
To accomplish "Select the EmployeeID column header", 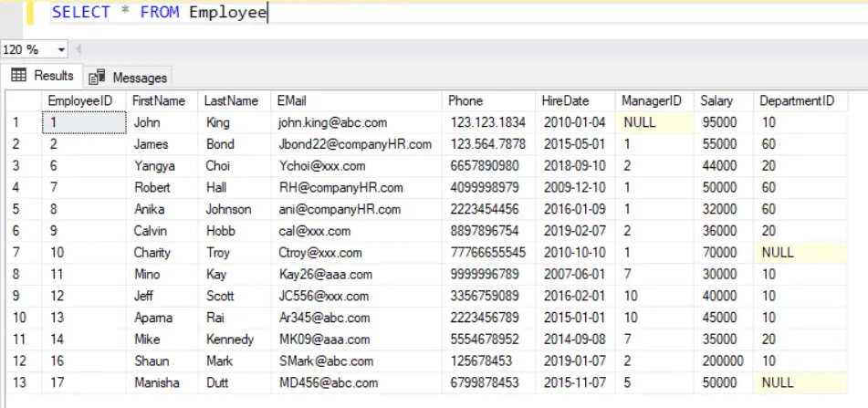I will pyautogui.click(x=80, y=100).
